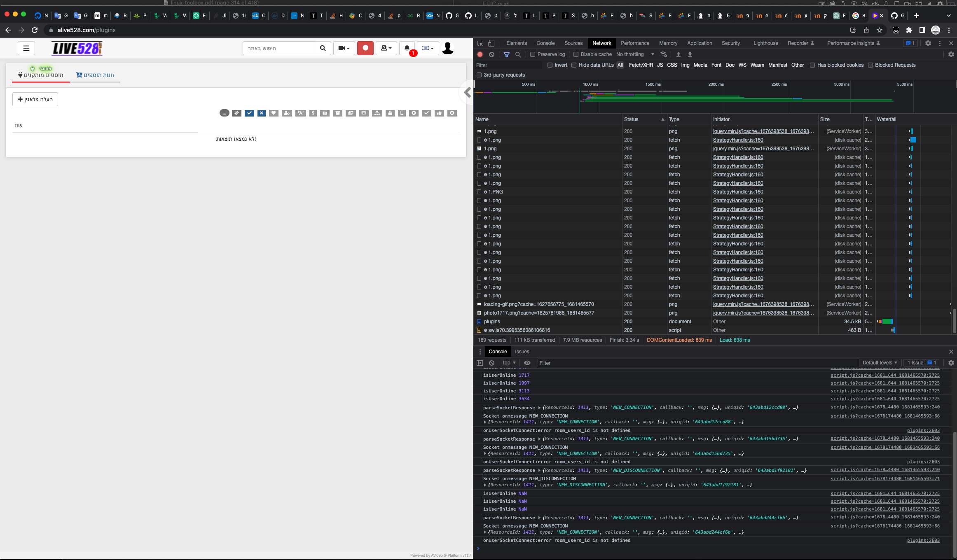Image resolution: width=957 pixels, height=560 pixels.
Task: Enable the Preserve log checkbox
Action: pyautogui.click(x=533, y=54)
